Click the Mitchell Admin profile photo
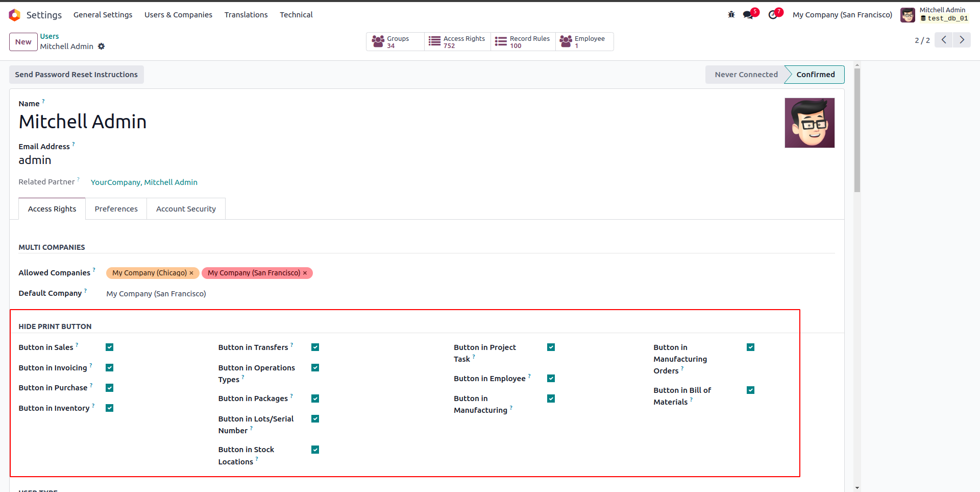The width and height of the screenshot is (980, 492). point(810,123)
